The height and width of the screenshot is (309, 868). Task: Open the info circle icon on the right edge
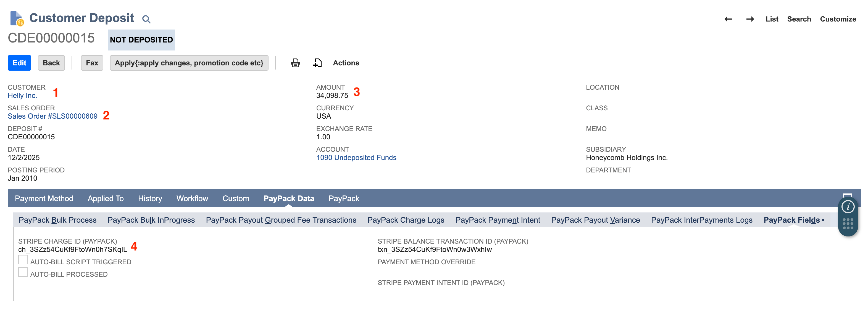coord(848,207)
